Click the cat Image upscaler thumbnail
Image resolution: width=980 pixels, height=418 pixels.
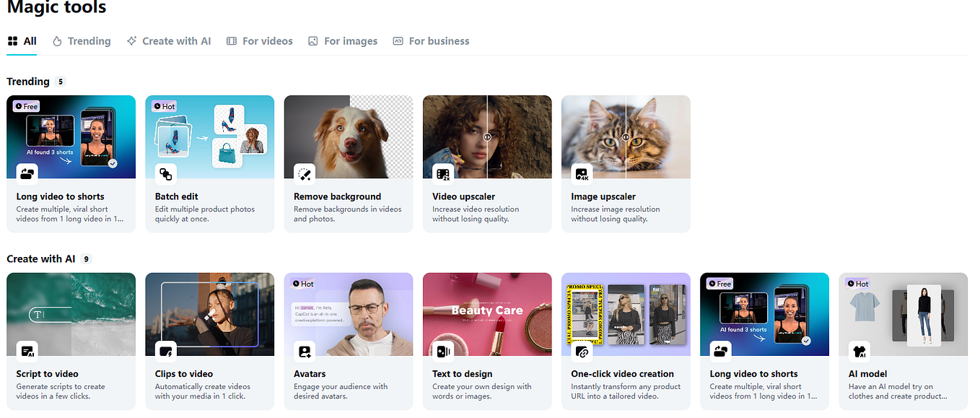pos(626,136)
